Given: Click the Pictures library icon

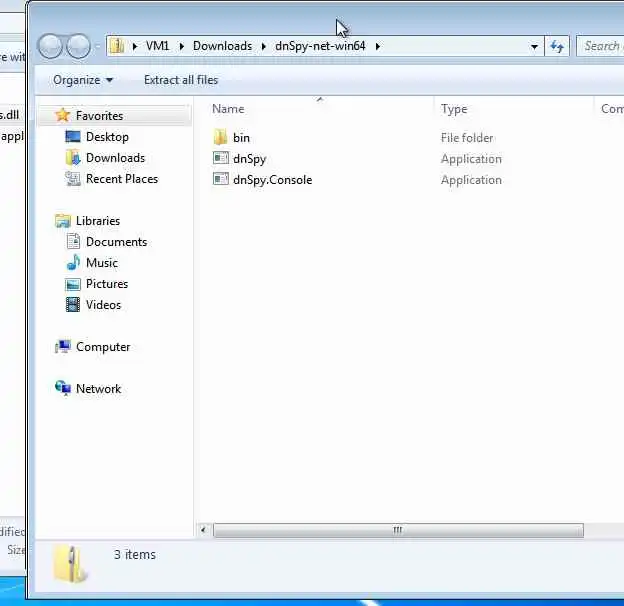Looking at the screenshot, I should pos(73,284).
